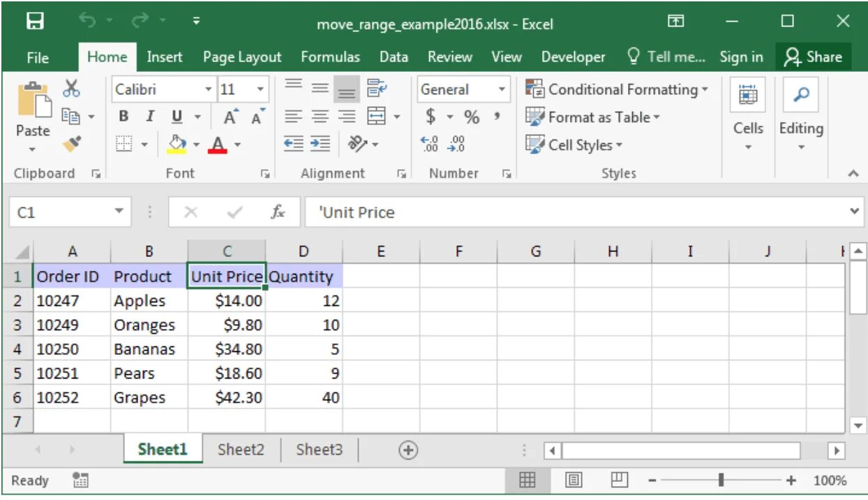The height and width of the screenshot is (500, 868).
Task: Select cell containing Bananas
Action: coord(149,349)
